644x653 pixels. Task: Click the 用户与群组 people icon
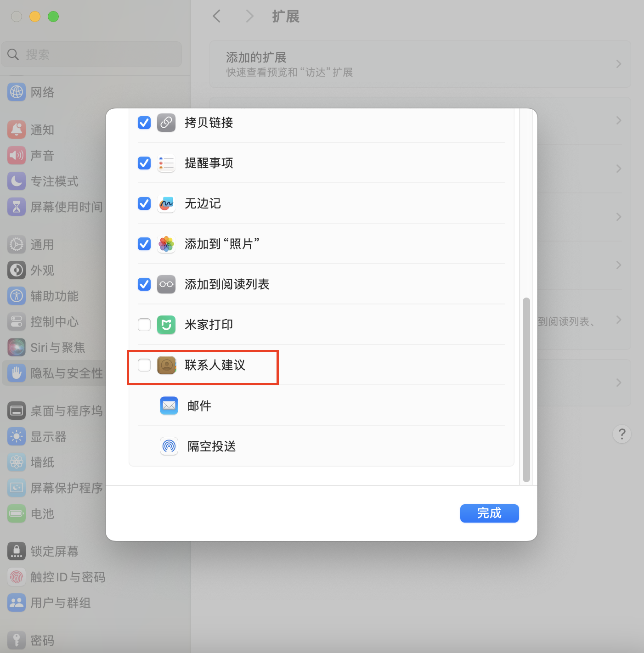(17, 602)
